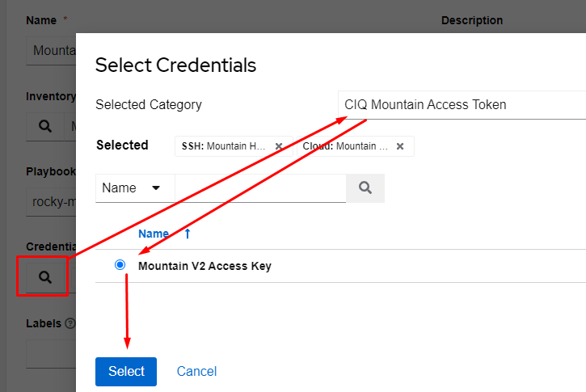This screenshot has height=392, width=586.
Task: Click the Labels help question icon
Action: click(x=70, y=323)
